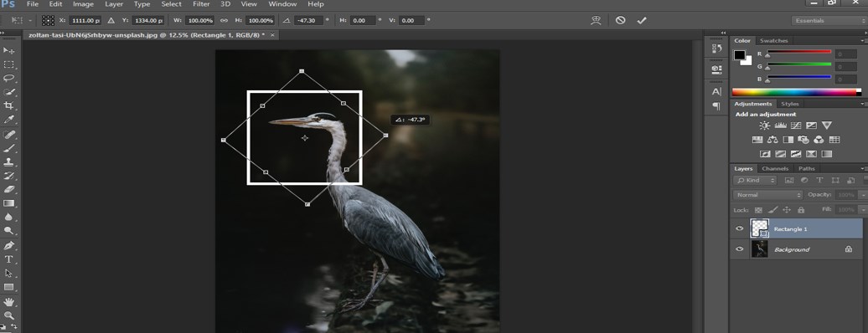Image resolution: width=868 pixels, height=333 pixels.
Task: Switch to the Paths tab
Action: [807, 169]
